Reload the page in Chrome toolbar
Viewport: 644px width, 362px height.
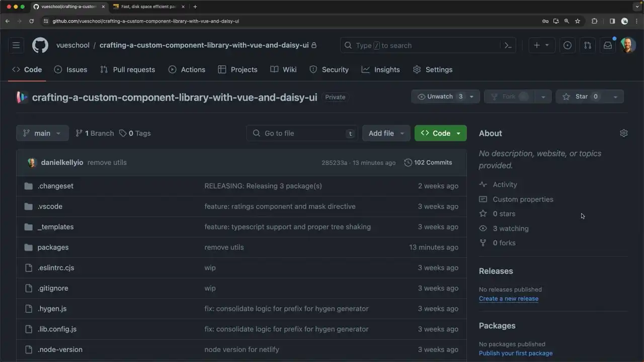(x=31, y=21)
